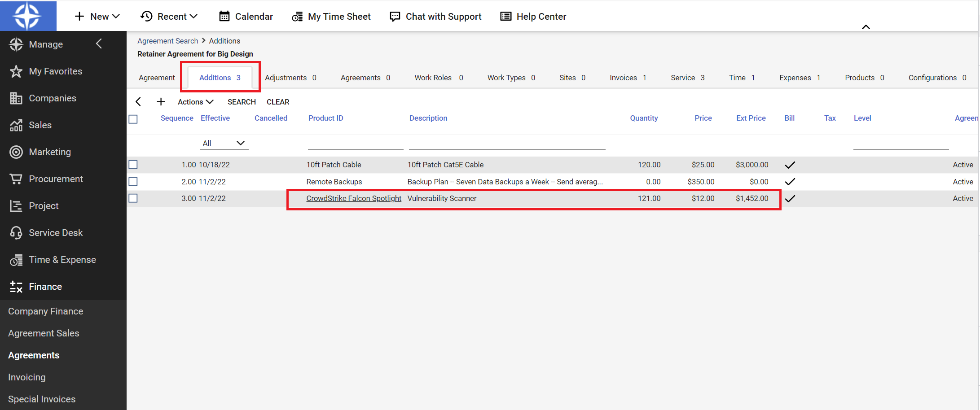Image resolution: width=980 pixels, height=410 pixels.
Task: Check the Remote Backups row checkbox
Action: click(x=133, y=182)
